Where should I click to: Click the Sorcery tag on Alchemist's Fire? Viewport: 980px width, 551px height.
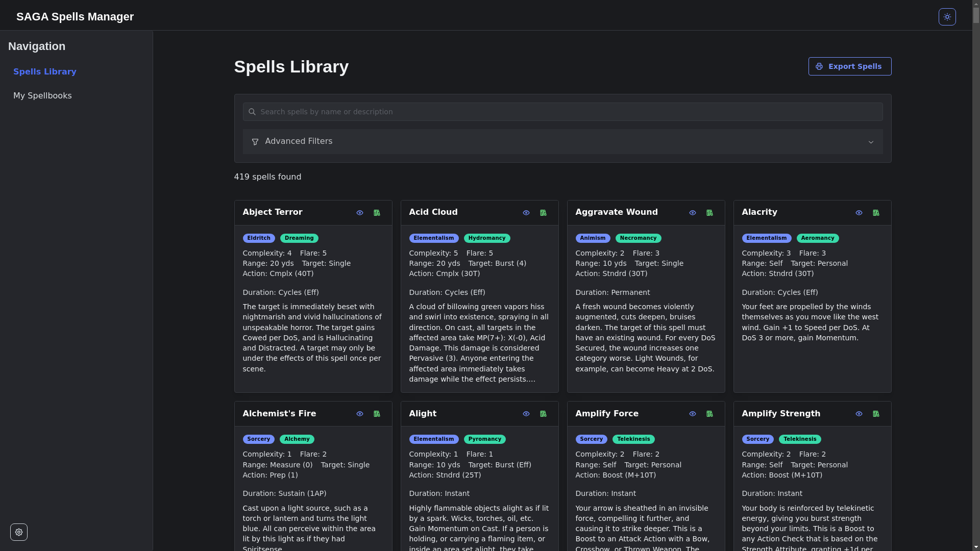(x=259, y=439)
